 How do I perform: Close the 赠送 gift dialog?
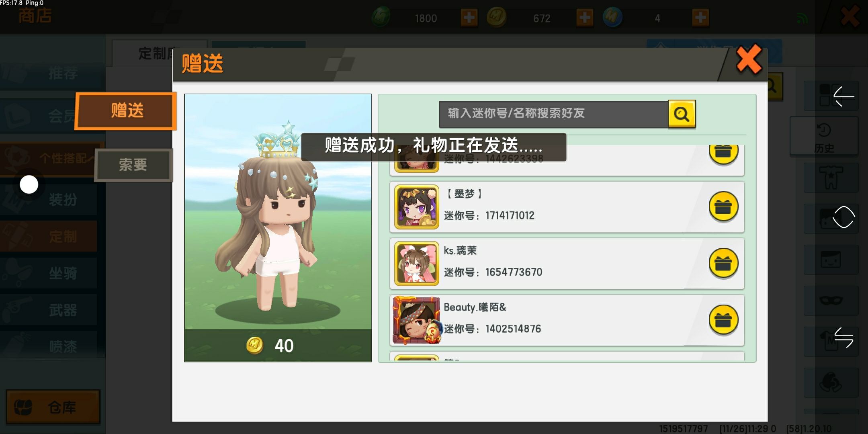click(x=749, y=59)
